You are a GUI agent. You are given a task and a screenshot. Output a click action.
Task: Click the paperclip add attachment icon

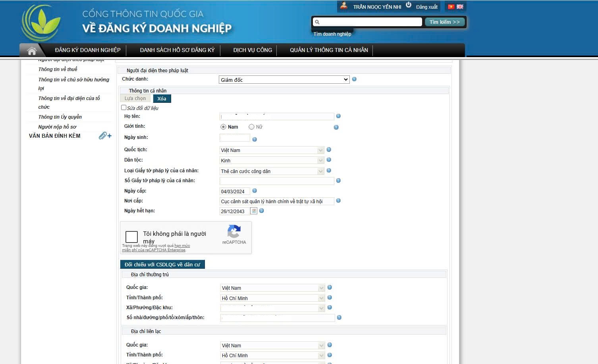pos(105,136)
